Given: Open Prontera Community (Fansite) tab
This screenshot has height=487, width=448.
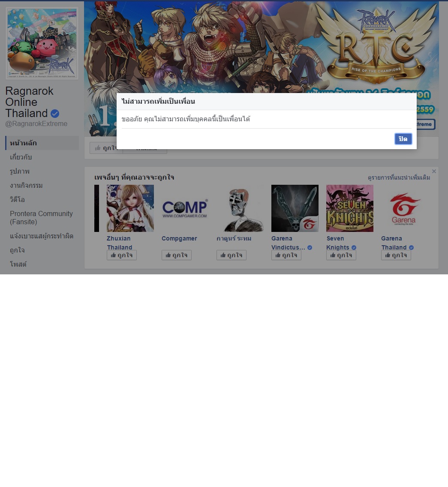Looking at the screenshot, I should tap(41, 218).
